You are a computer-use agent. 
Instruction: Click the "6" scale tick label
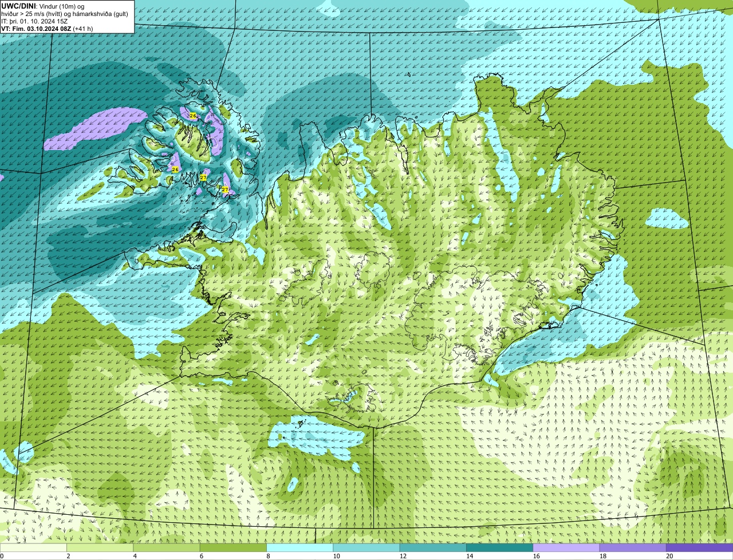(x=202, y=556)
